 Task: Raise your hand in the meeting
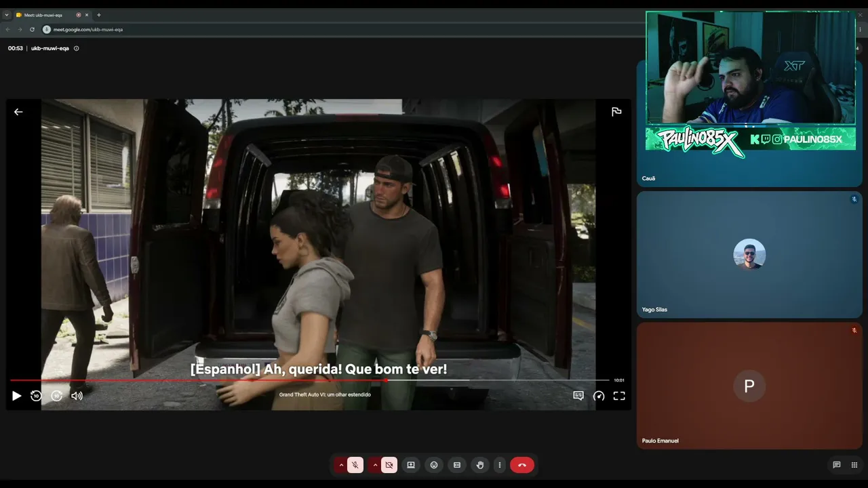coord(480,465)
